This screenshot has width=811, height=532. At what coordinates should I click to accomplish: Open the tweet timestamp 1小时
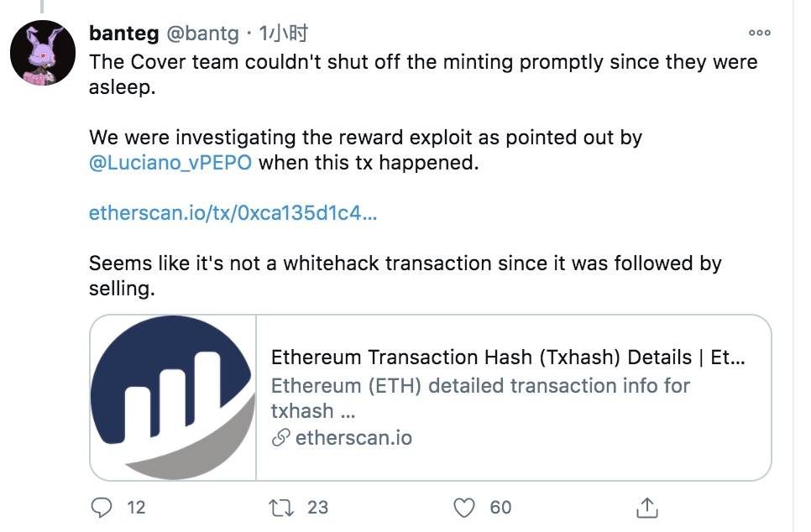pos(284,33)
